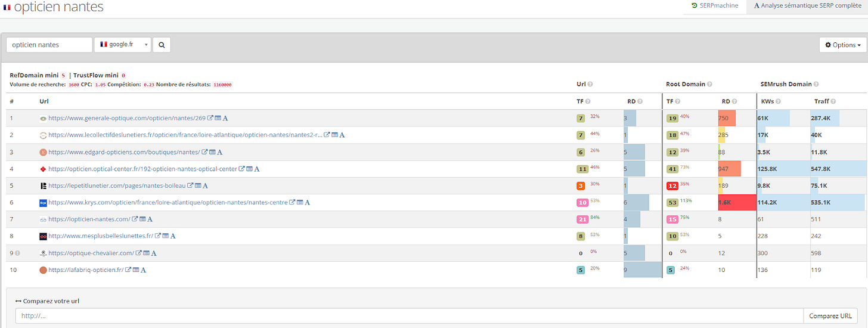The height and width of the screenshot is (328, 868).
Task: Run semantic A analysis on generale-optique.com
Action: [x=226, y=119]
